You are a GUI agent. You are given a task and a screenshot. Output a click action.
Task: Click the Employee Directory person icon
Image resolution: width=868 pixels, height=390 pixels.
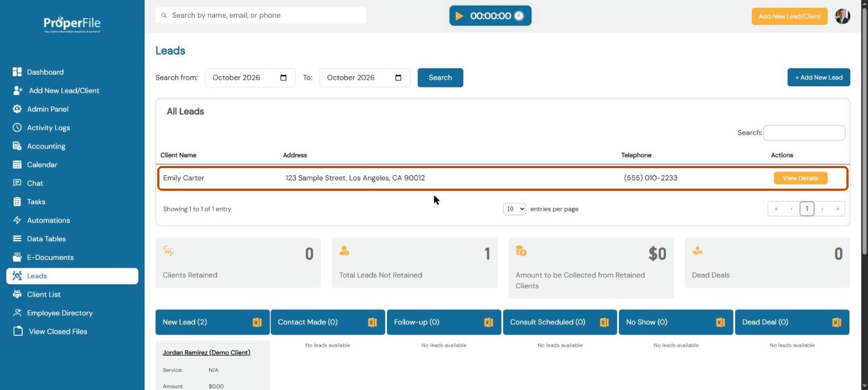pyautogui.click(x=17, y=313)
